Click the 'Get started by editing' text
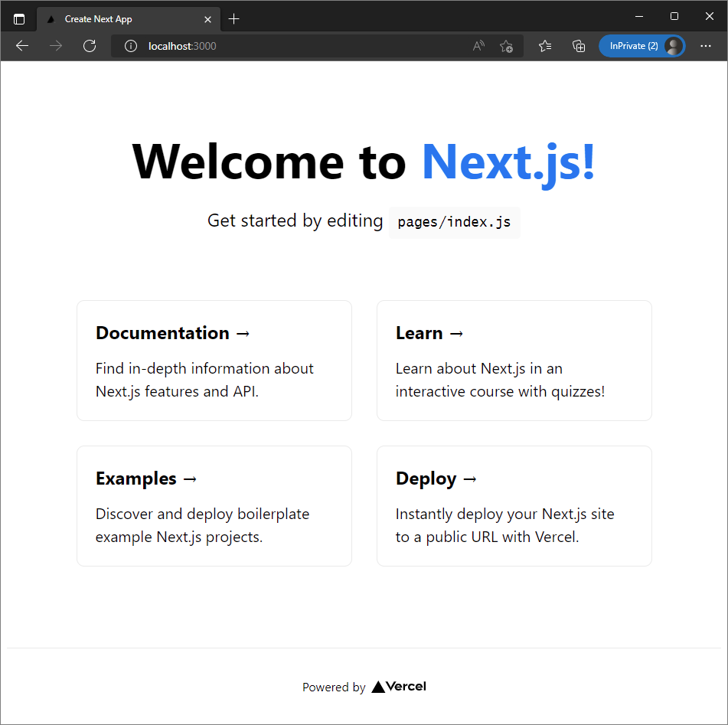 (295, 220)
